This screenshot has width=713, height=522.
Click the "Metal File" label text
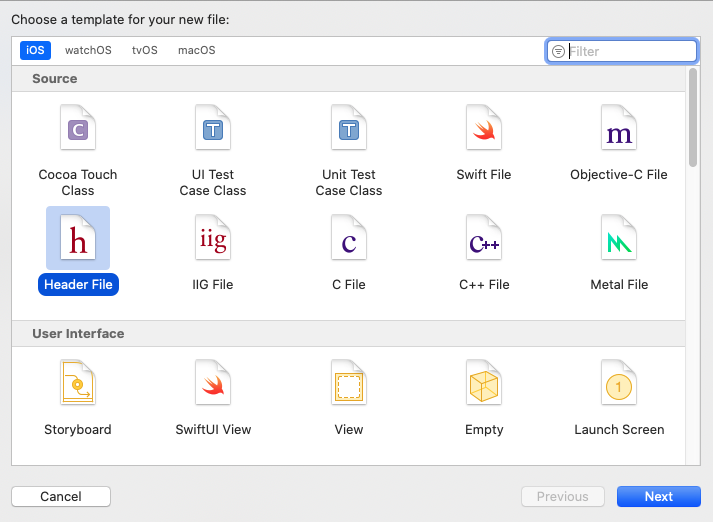click(x=619, y=285)
